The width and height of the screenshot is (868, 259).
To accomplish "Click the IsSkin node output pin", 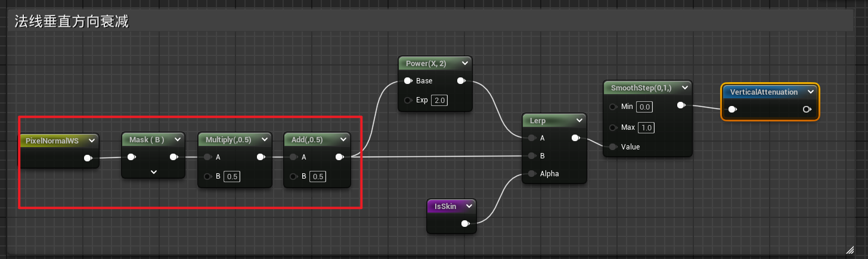I will click(466, 224).
